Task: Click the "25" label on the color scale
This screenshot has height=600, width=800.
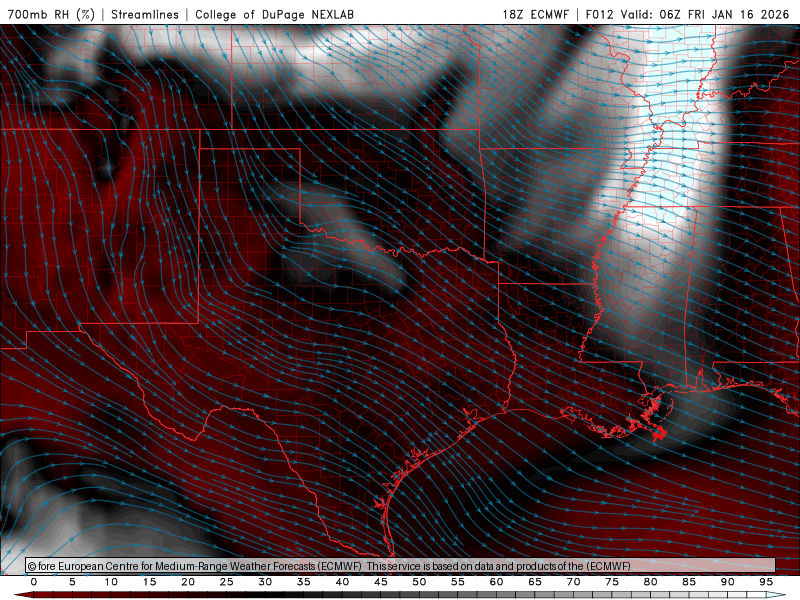Action: 227,582
